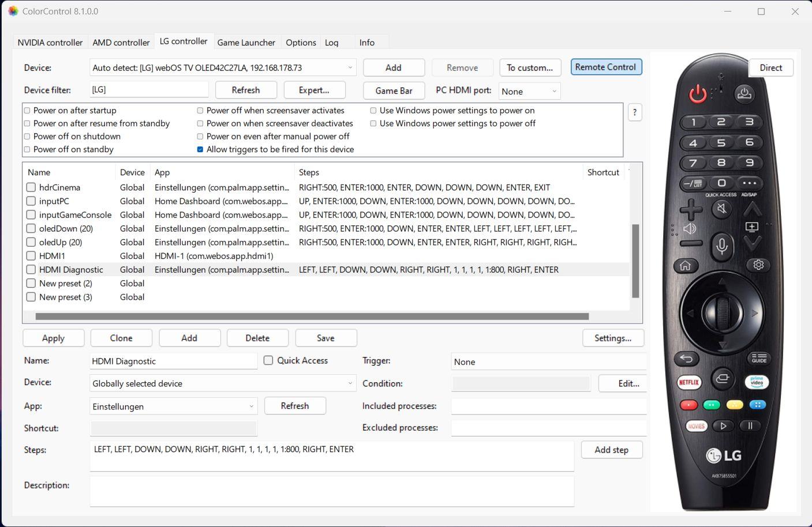Click the Apply preset button

pos(54,338)
